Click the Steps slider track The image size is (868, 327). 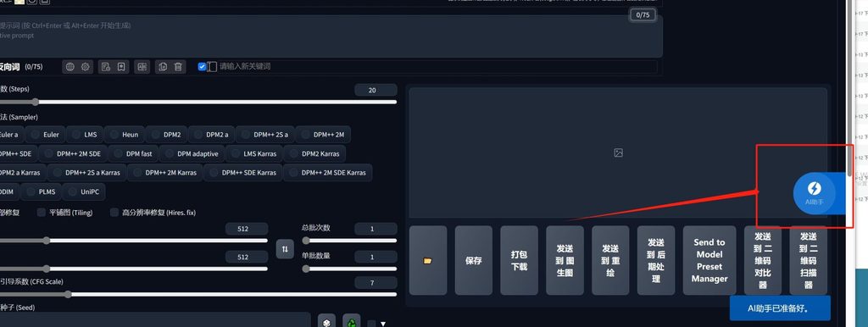[198, 102]
